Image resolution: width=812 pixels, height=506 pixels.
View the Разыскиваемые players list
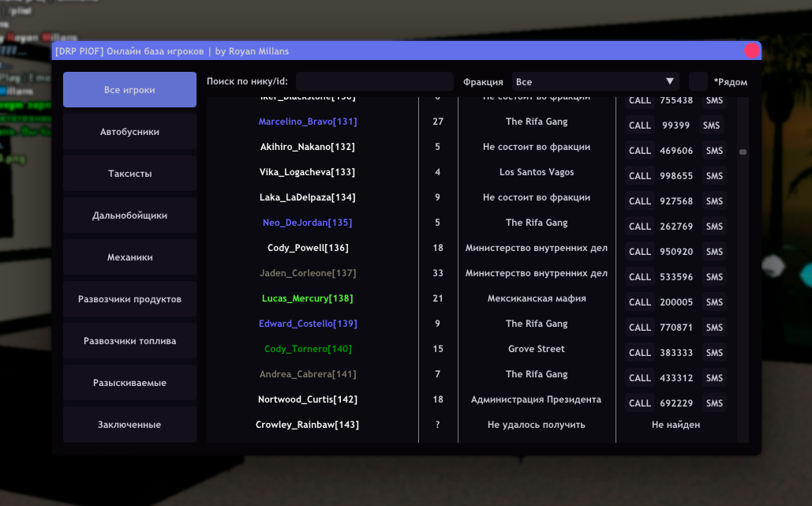coord(129,383)
